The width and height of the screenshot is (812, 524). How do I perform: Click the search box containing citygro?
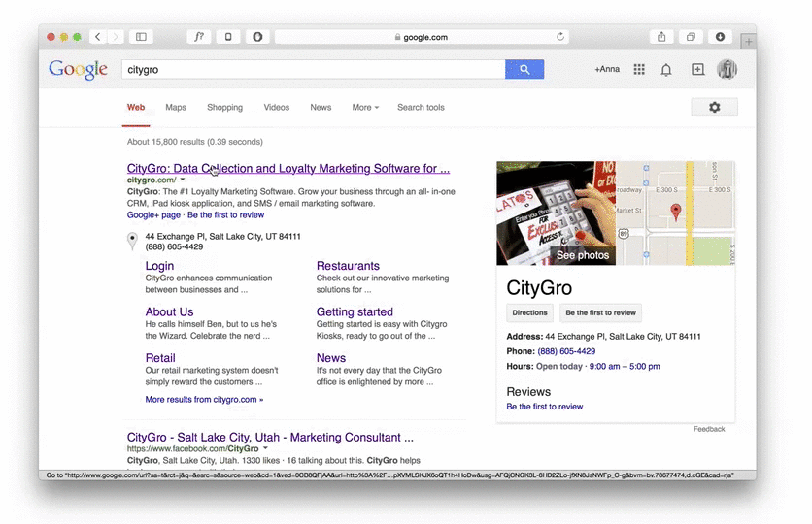point(314,69)
